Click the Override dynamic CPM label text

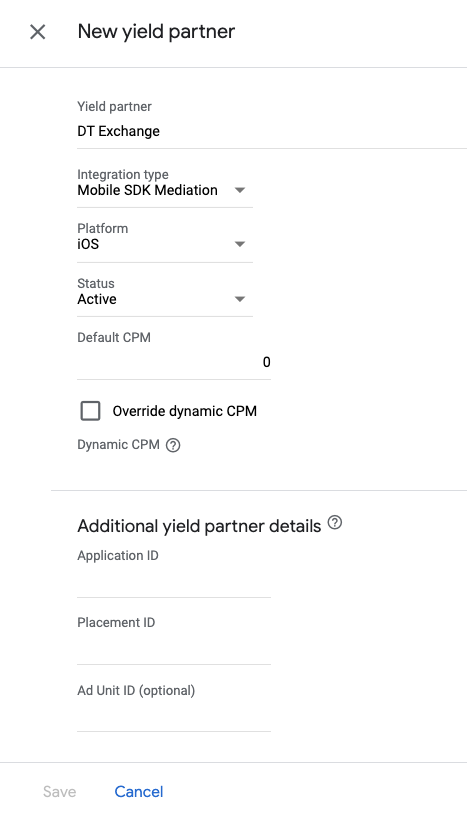point(185,411)
